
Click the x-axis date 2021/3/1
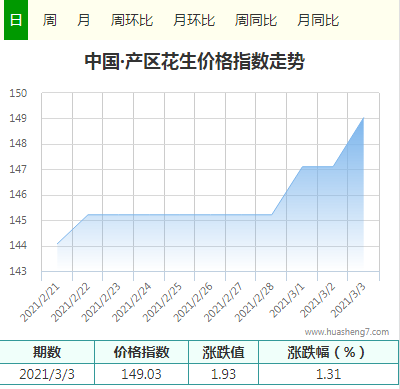pos(287,301)
